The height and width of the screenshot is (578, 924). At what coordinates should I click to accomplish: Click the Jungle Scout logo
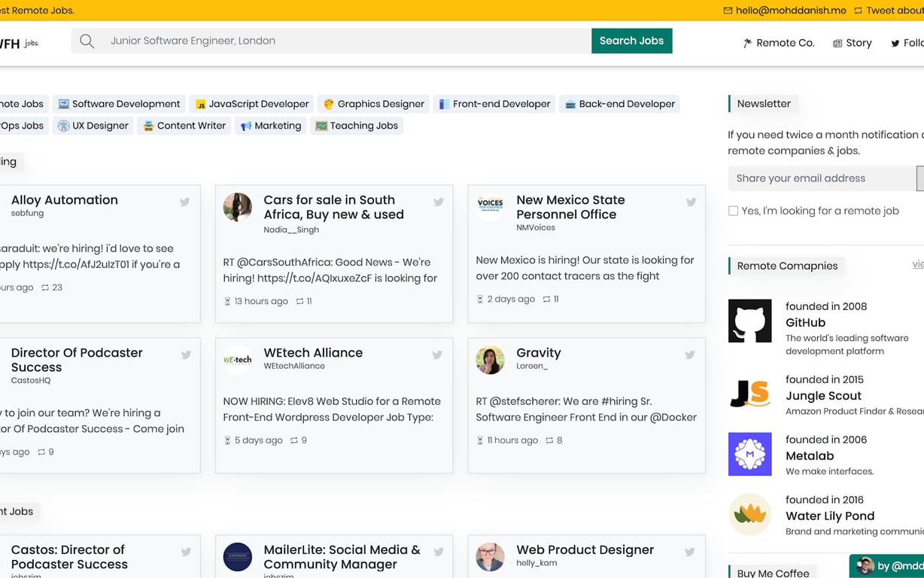[x=749, y=394]
